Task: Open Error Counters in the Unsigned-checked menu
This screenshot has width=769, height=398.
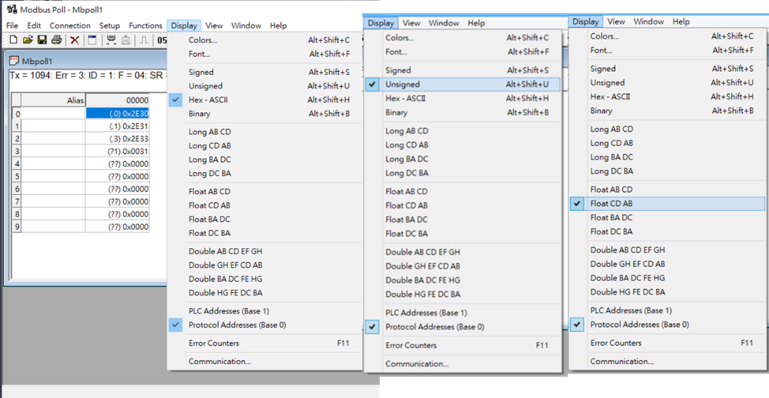Action: coord(462,345)
